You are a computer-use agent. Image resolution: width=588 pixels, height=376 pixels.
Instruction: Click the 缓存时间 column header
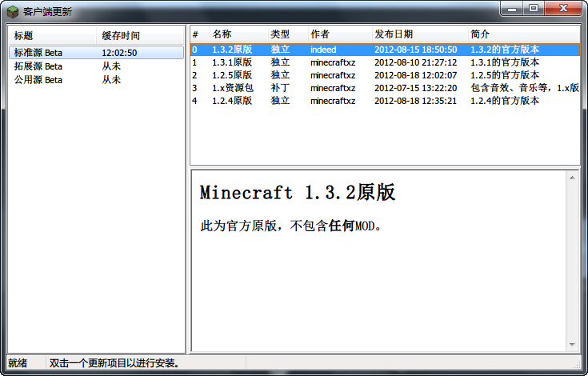[x=140, y=36]
